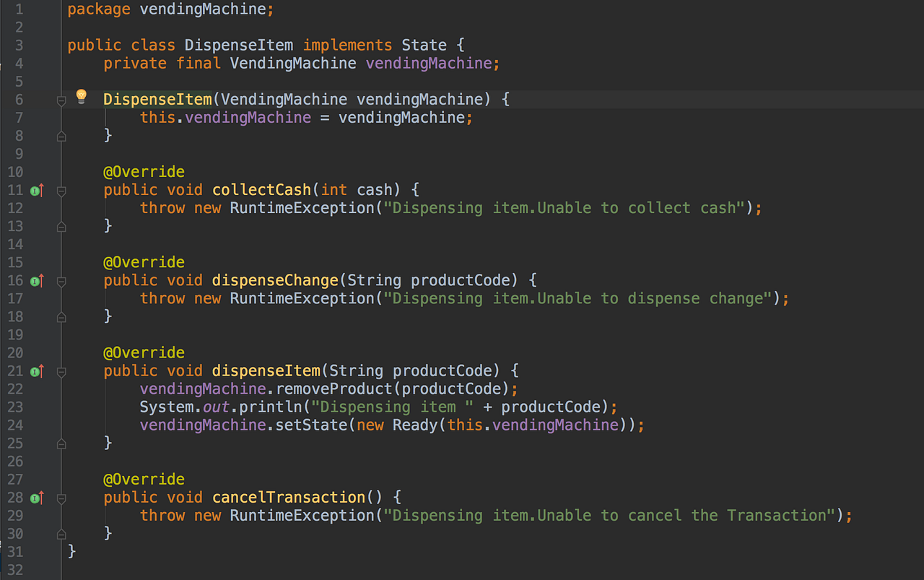
Task: Click the implementing-method marker beside cancelTransaction
Action: 36,498
